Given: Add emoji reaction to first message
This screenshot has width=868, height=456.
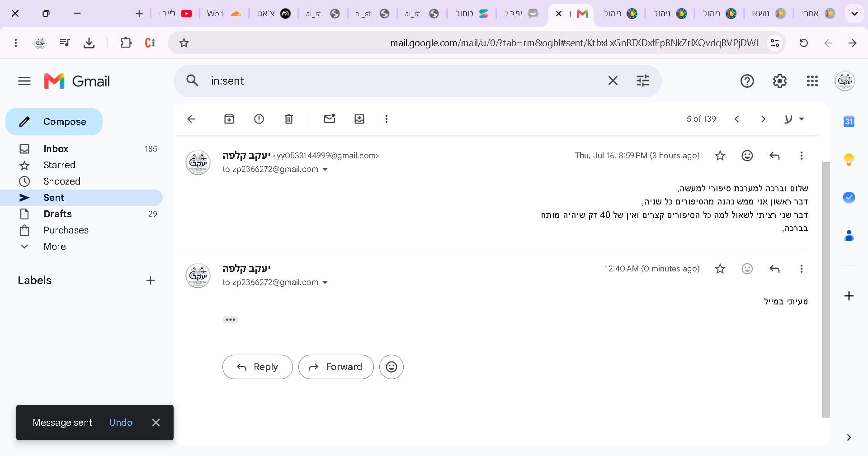Looking at the screenshot, I should [x=747, y=156].
